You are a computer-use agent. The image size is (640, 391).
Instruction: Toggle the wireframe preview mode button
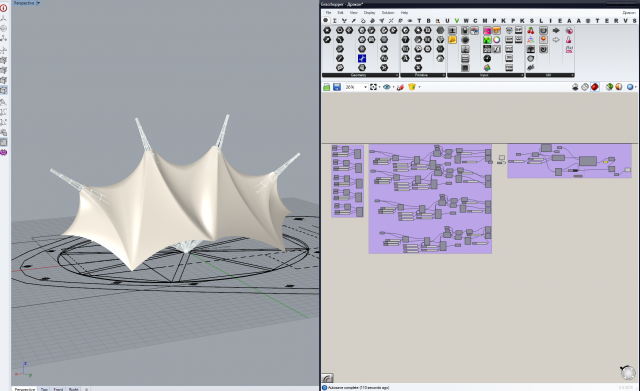(585, 87)
